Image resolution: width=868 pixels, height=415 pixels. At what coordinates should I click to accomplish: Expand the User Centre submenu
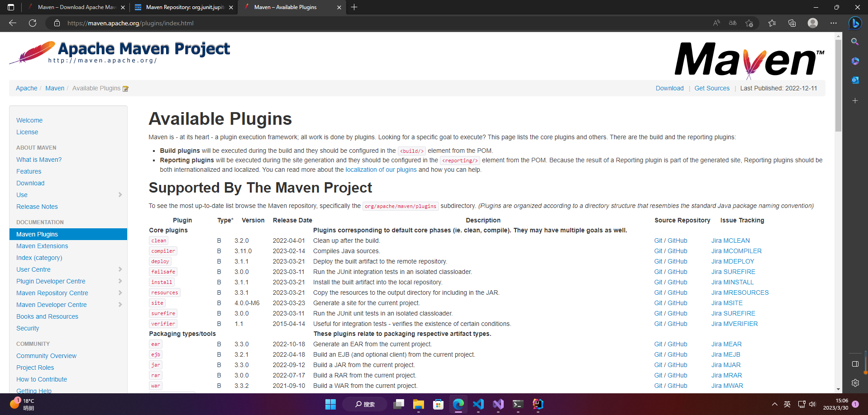click(x=120, y=269)
